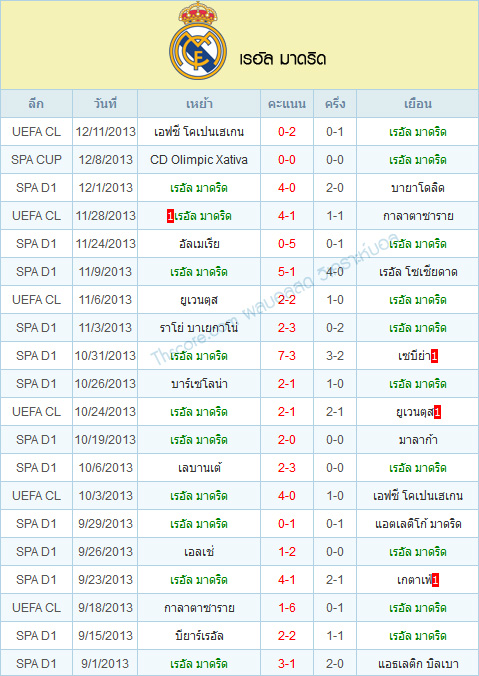Click the red card badge beside Juventus on 10/24/2013

click(437, 413)
